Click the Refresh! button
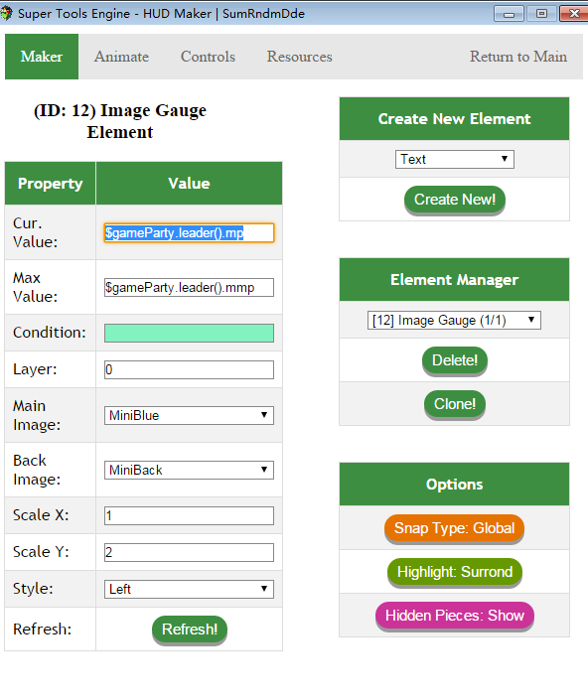588x700 pixels. [190, 630]
